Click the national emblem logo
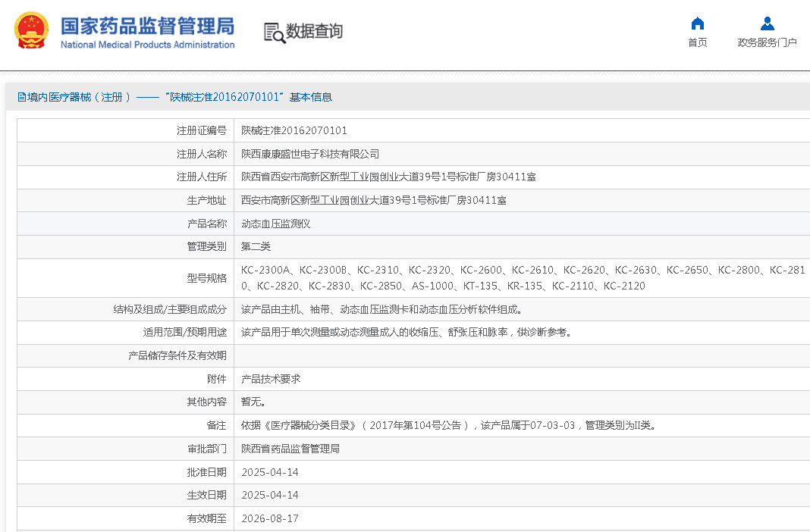This screenshot has width=810, height=532. click(x=32, y=32)
